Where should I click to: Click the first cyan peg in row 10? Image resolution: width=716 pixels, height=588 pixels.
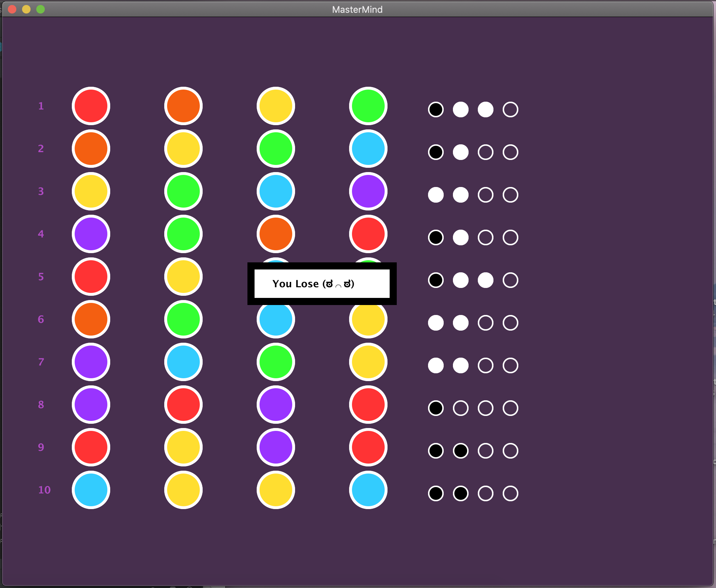(91, 490)
